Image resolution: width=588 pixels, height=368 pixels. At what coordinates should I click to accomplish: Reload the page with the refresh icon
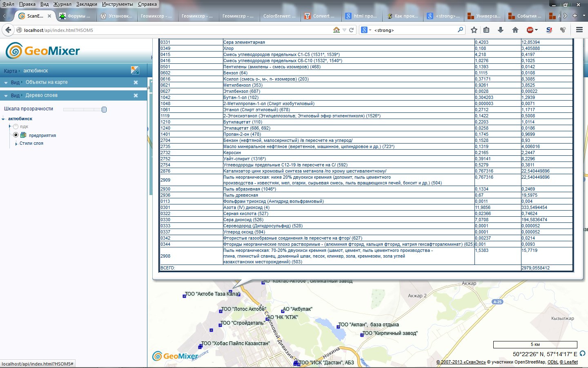351,30
